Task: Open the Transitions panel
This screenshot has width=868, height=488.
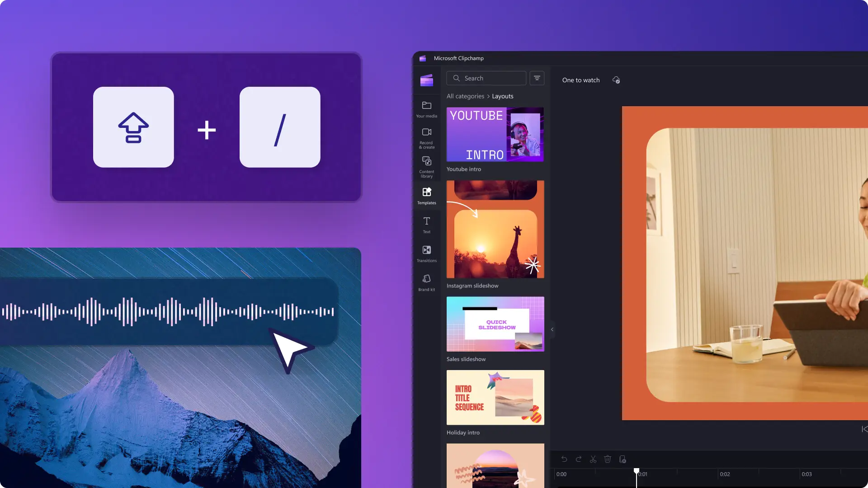Action: pos(426,253)
